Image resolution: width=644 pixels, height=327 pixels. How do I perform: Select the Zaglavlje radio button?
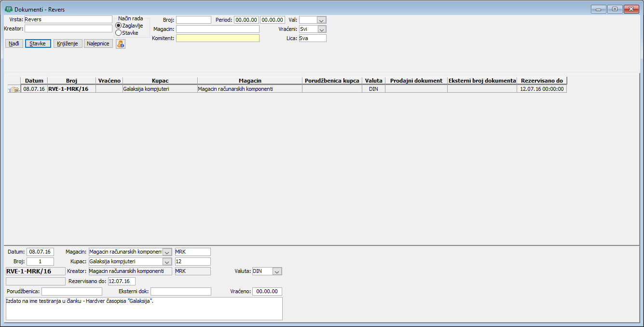[x=119, y=26]
